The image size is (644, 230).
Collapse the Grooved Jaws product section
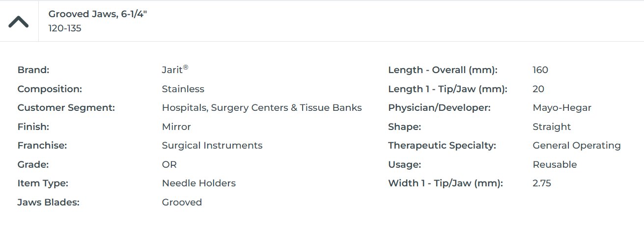tap(19, 22)
